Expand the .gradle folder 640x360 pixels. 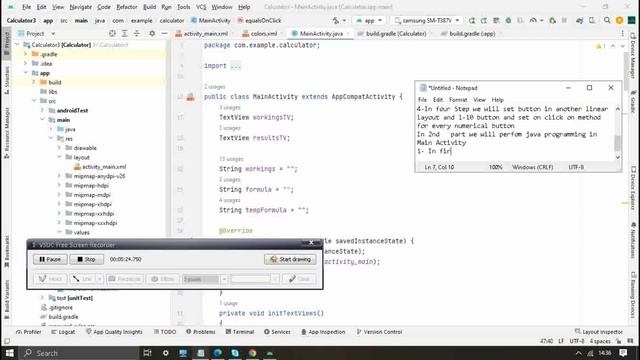[x=26, y=54]
